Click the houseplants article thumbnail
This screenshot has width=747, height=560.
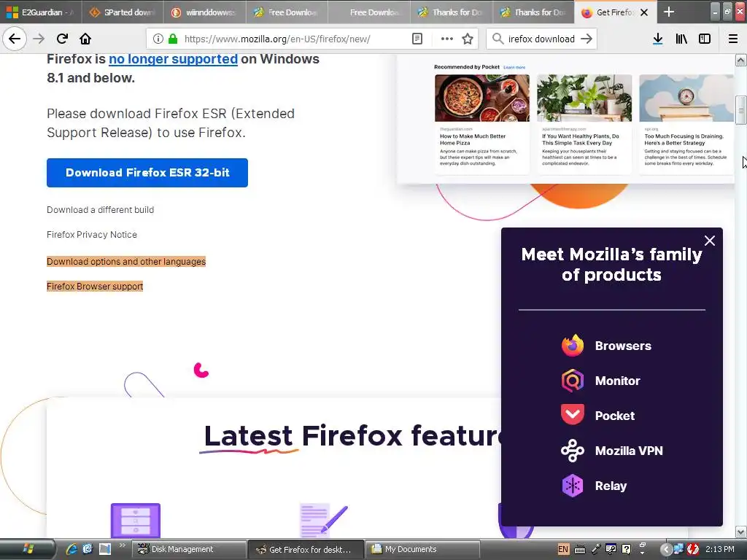pyautogui.click(x=584, y=98)
